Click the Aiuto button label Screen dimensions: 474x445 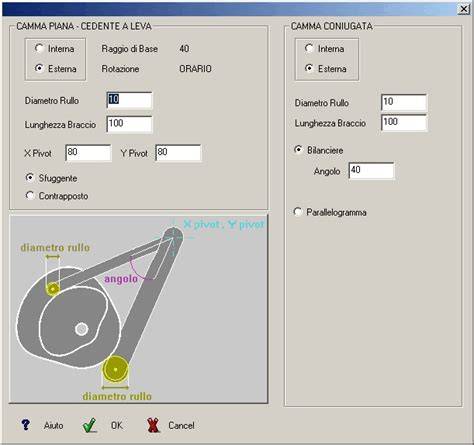(53, 426)
